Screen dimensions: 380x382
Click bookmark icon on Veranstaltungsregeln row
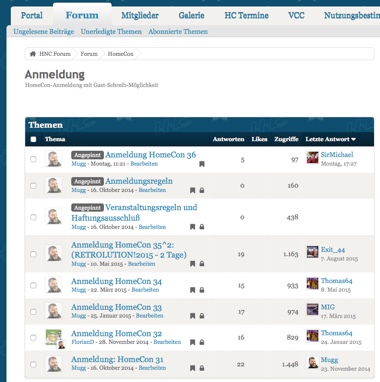pos(192,227)
